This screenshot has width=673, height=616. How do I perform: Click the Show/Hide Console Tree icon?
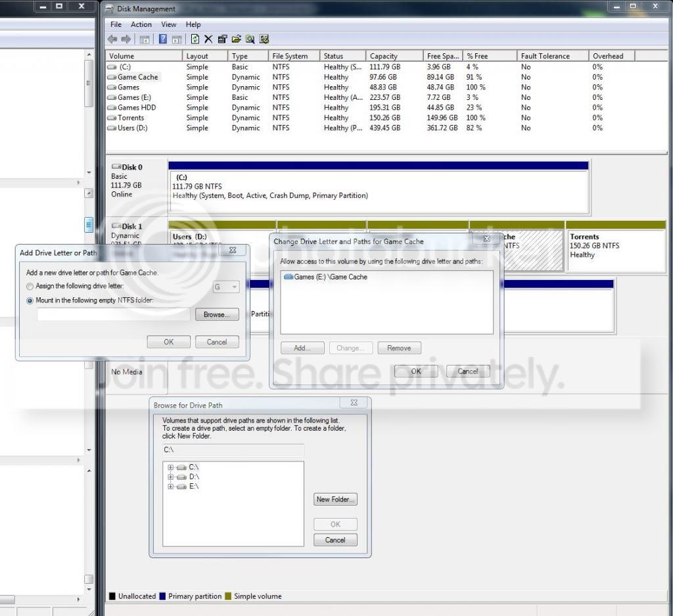[145, 39]
